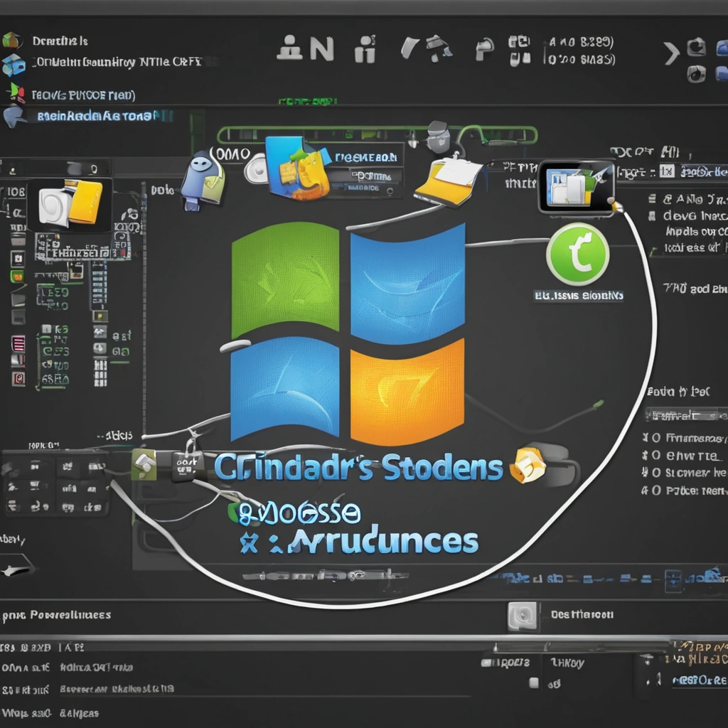The width and height of the screenshot is (728, 728).
Task: Click the person icon in the top toolbar
Action: [289, 48]
